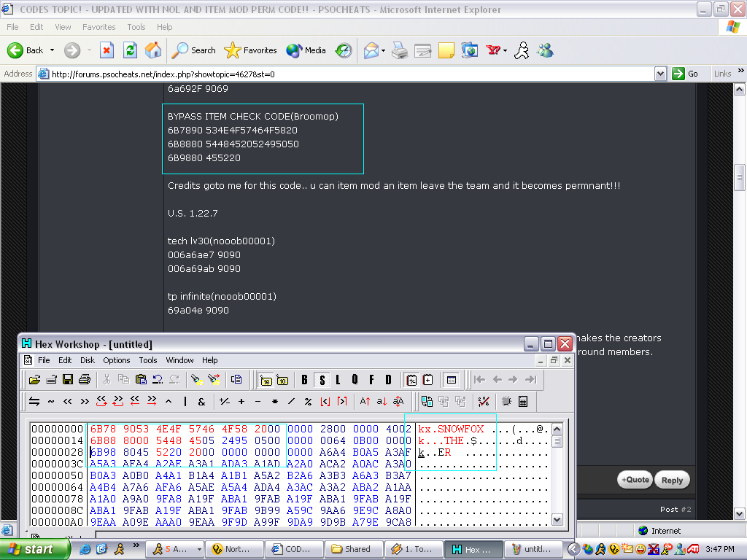Image resolution: width=747 pixels, height=560 pixels.
Task: Apply the modulus (%) operation
Action: [309, 402]
